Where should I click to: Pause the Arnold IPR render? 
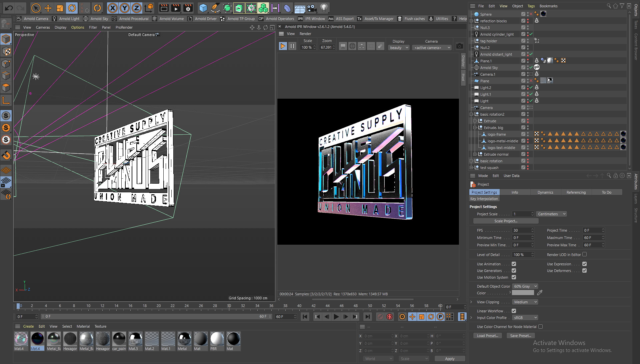[292, 46]
